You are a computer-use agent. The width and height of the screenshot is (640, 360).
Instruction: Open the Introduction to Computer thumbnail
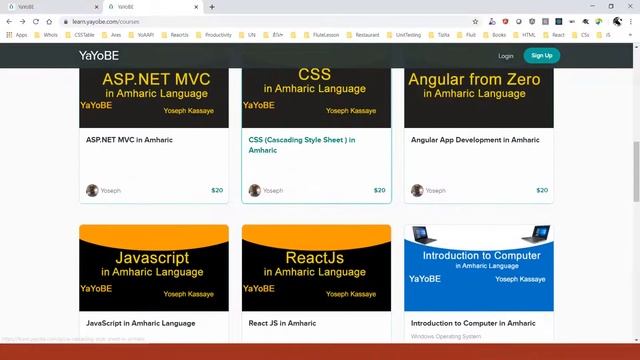(479, 268)
